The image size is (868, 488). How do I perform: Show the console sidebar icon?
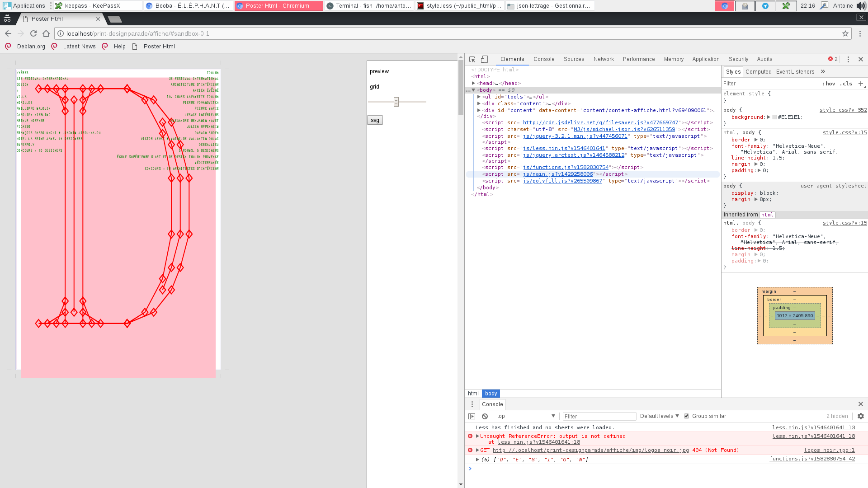(x=472, y=416)
